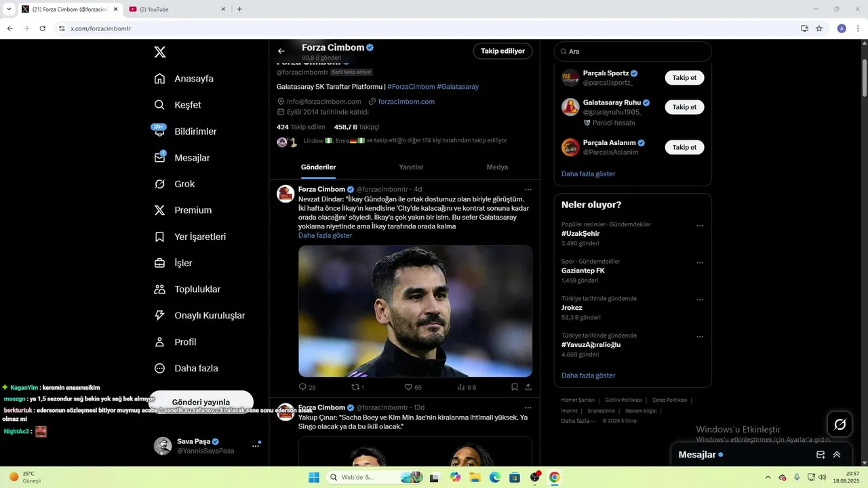Viewport: 868px width, 488px height.
Task: Follow Parçala Aslanım
Action: 684,147
